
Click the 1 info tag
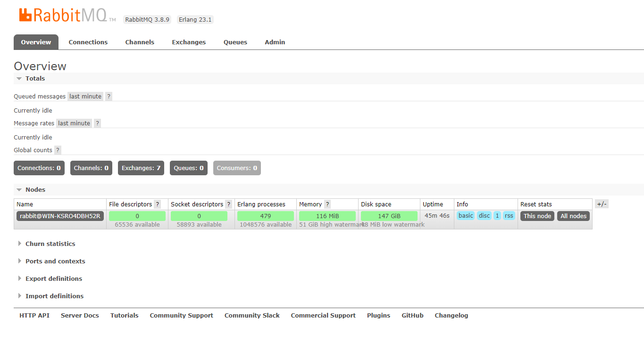click(497, 216)
